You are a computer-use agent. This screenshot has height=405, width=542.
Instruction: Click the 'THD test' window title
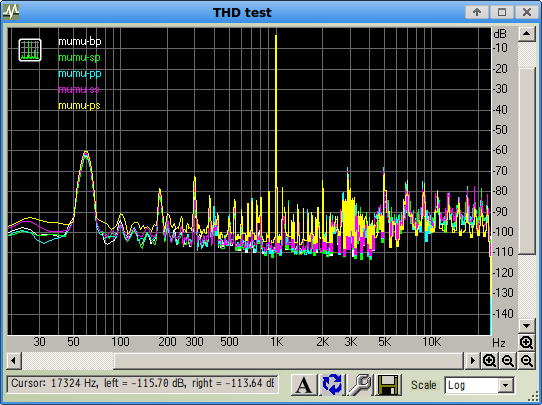point(242,12)
